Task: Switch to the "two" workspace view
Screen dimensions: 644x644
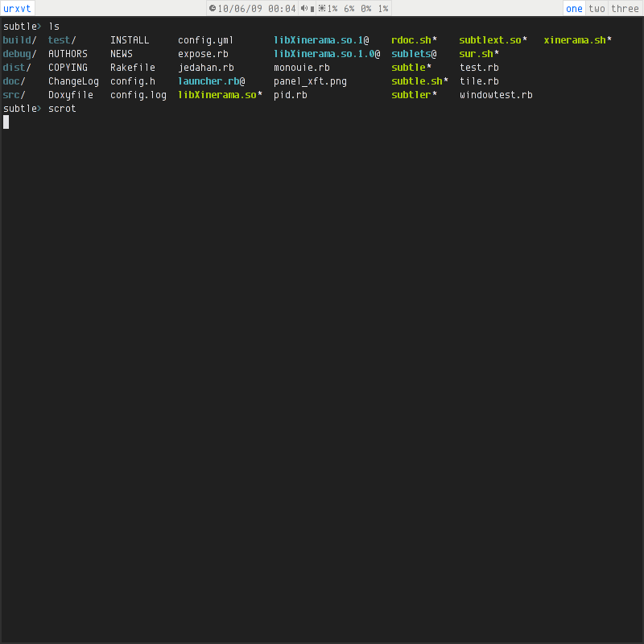Action: pos(597,8)
